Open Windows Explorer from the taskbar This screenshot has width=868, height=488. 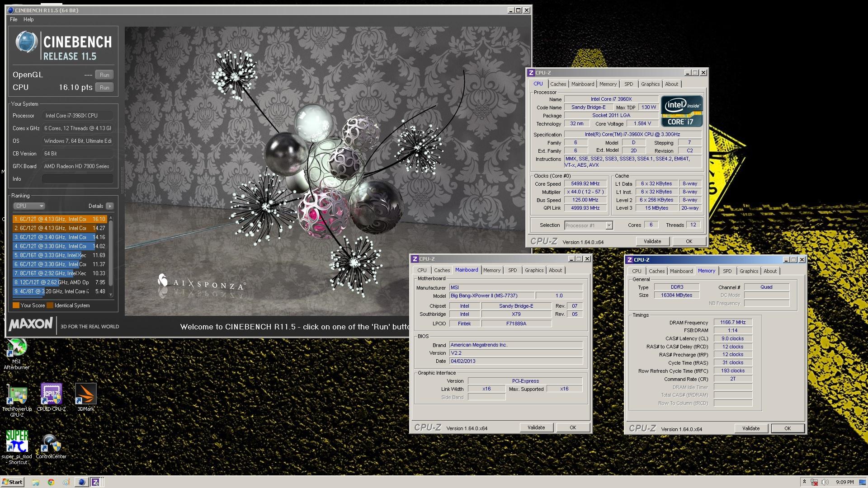pyautogui.click(x=35, y=482)
